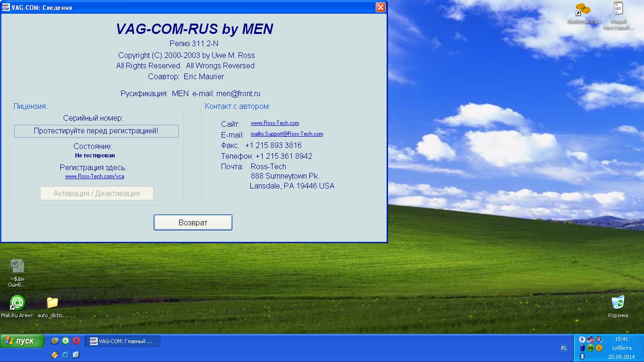Click the VAG-COM icon in dialog title bar
This screenshot has width=644, height=362.
pyautogui.click(x=6, y=8)
